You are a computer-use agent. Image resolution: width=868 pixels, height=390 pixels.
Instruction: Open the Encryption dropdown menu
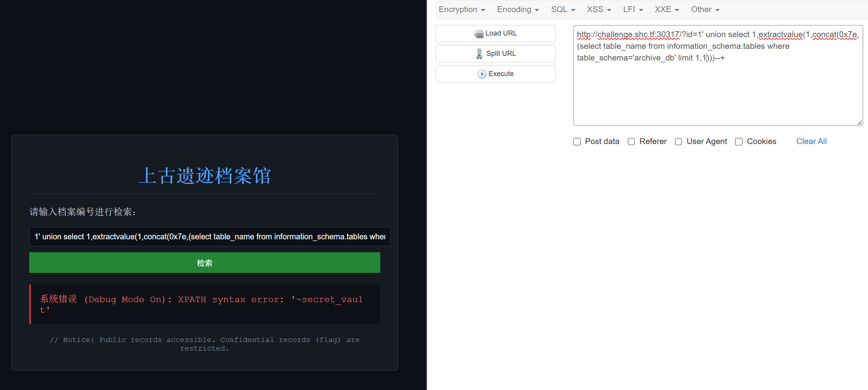[x=462, y=9]
